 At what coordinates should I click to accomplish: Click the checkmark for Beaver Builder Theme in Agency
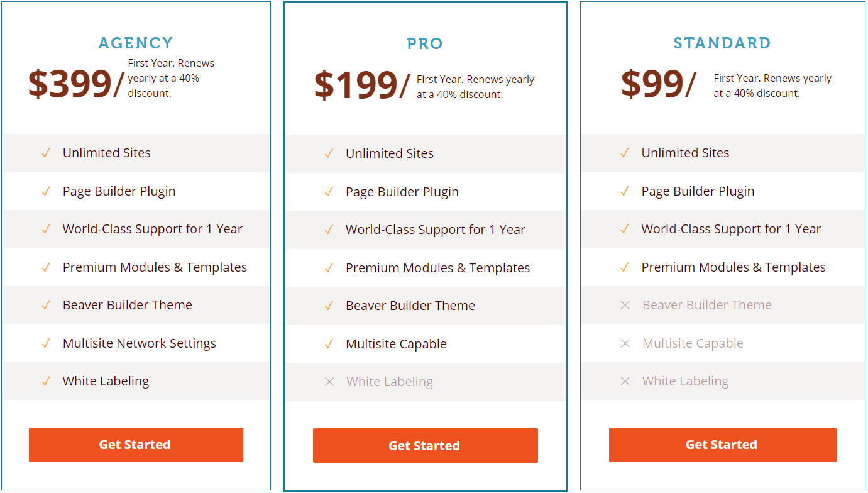click(x=45, y=305)
